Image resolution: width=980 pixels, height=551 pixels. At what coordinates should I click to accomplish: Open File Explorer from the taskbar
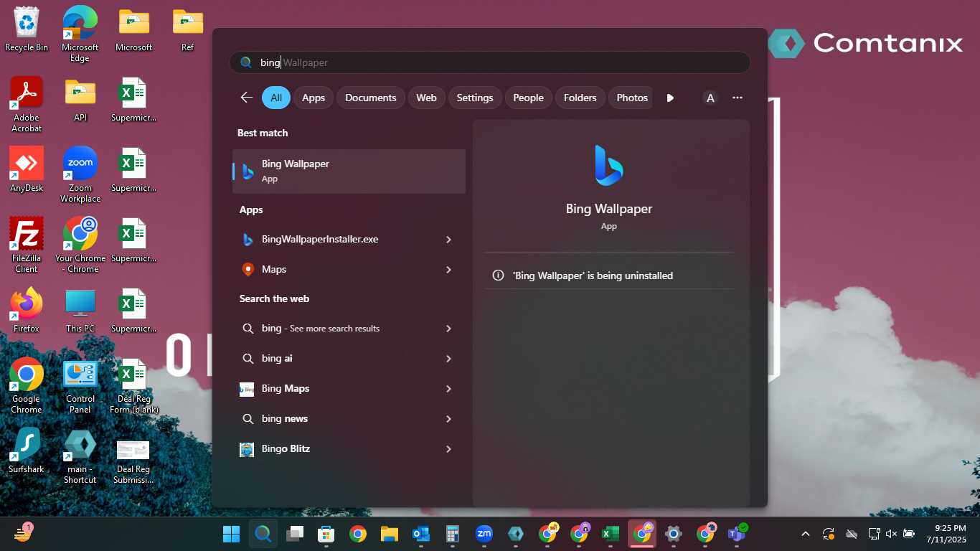point(390,534)
